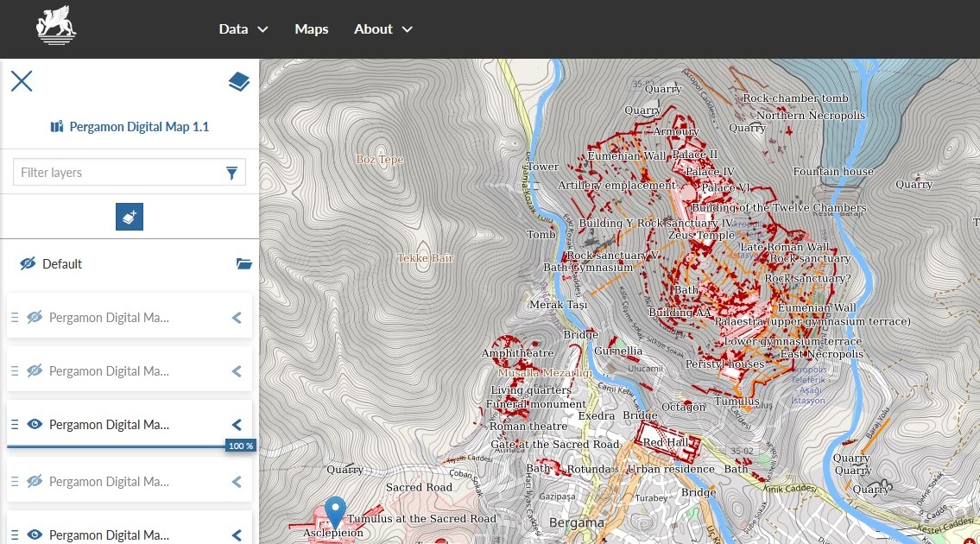Click the blue add-layer icon button
The image size is (980, 544).
[x=130, y=216]
